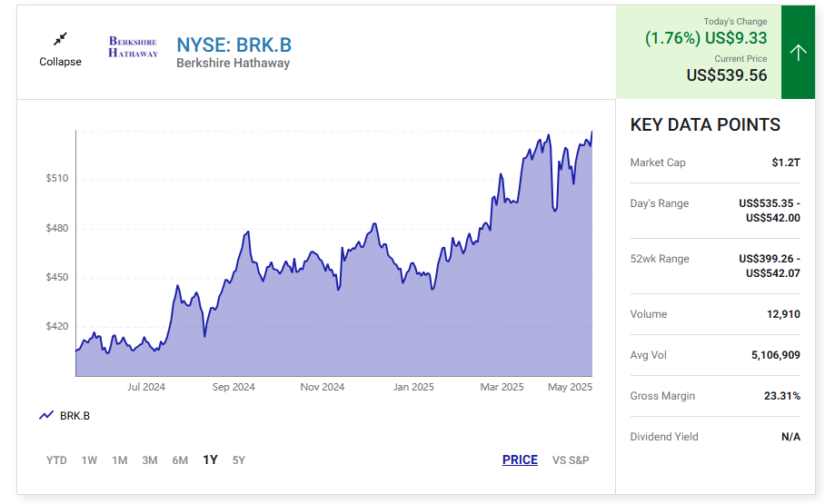The width and height of the screenshot is (825, 504).
Task: Click the BRK.B legend label
Action: pos(75,416)
